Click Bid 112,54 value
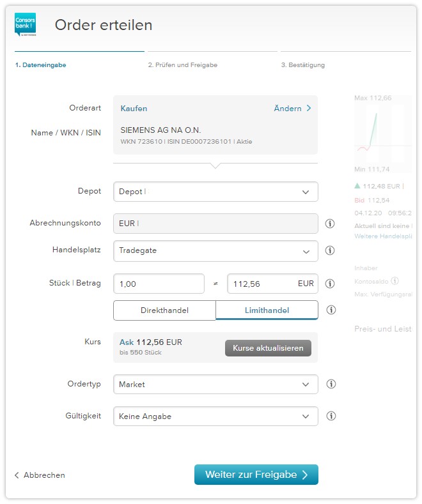 [x=372, y=200]
